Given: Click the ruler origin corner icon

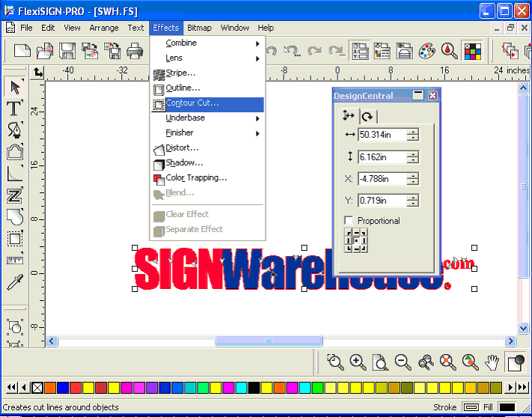Looking at the screenshot, I should click(x=37, y=73).
